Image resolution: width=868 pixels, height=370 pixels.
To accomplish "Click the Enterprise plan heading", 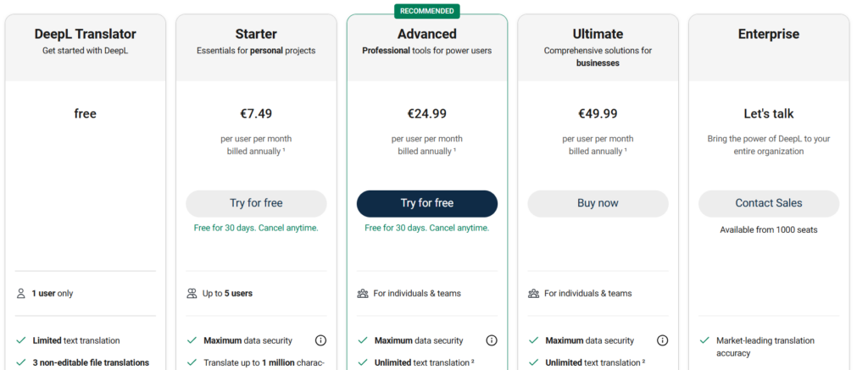I will click(768, 34).
